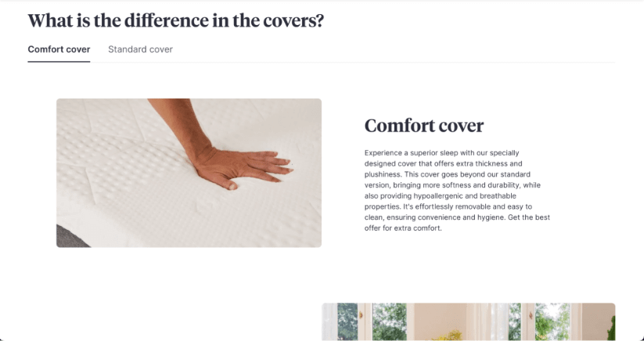
Task: Click the hand-on-mattress photo
Action: click(189, 173)
